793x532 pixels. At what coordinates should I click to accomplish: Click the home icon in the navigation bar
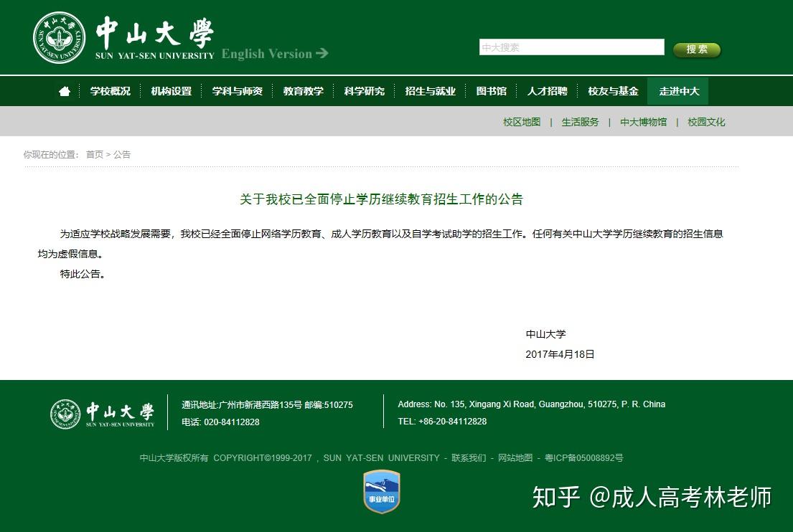[64, 92]
